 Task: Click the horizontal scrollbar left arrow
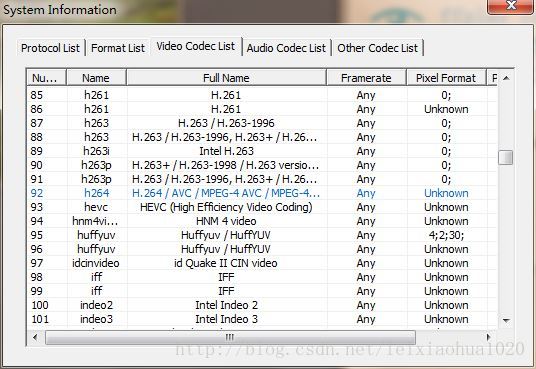pos(35,337)
